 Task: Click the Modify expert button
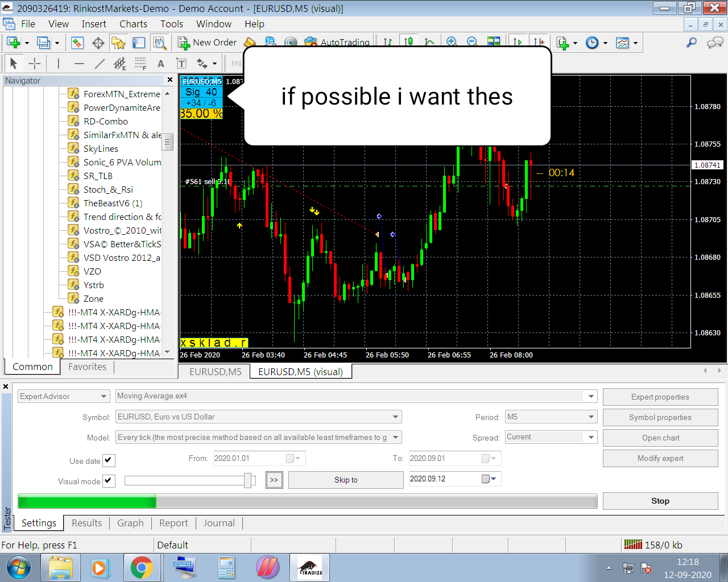click(x=660, y=458)
